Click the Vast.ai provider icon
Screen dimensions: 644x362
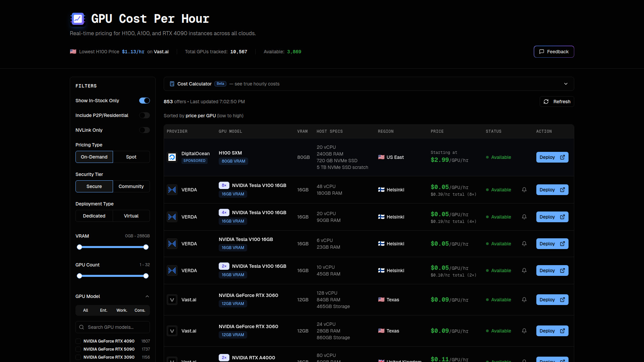point(172,300)
